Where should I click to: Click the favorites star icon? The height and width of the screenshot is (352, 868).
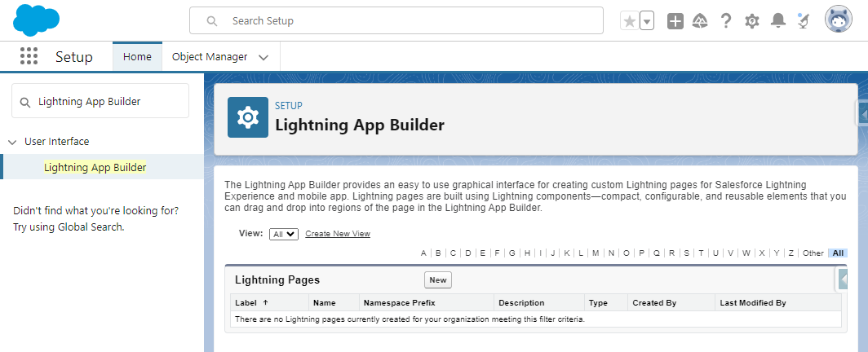630,21
